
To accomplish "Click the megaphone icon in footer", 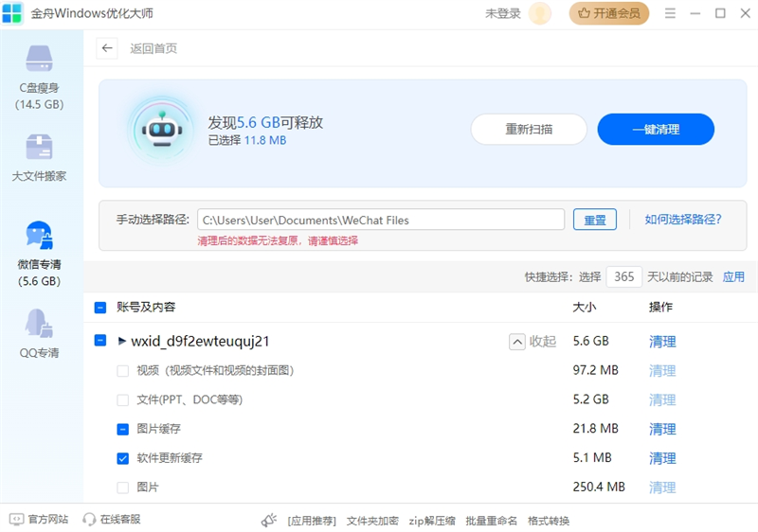I will click(x=269, y=520).
